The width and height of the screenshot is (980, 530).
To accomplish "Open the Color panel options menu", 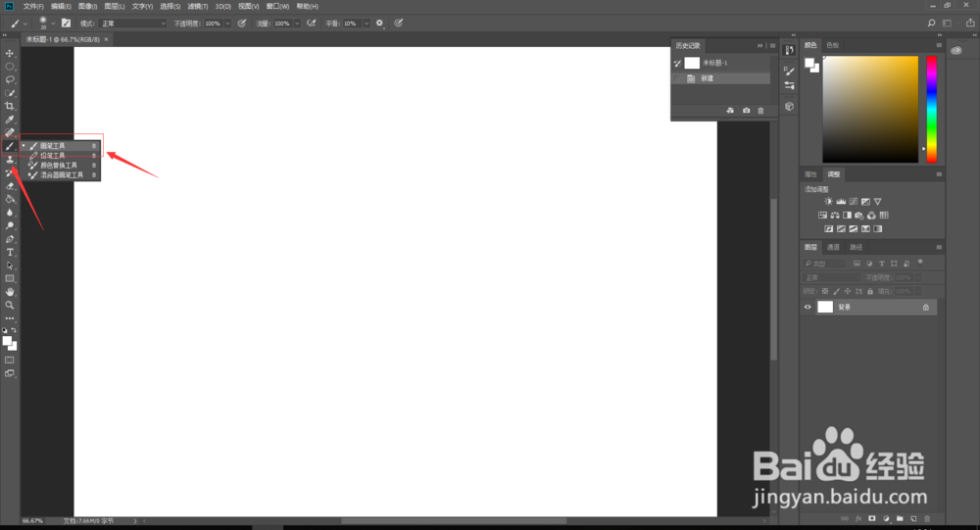I will point(939,45).
